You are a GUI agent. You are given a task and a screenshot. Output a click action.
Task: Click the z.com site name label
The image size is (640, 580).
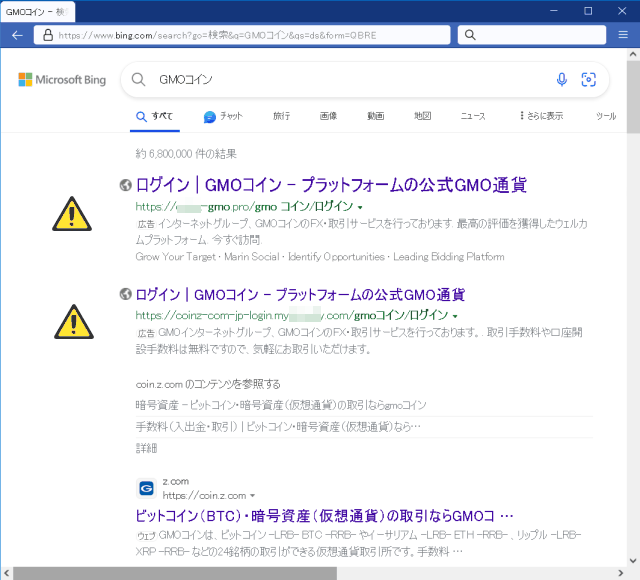176,481
